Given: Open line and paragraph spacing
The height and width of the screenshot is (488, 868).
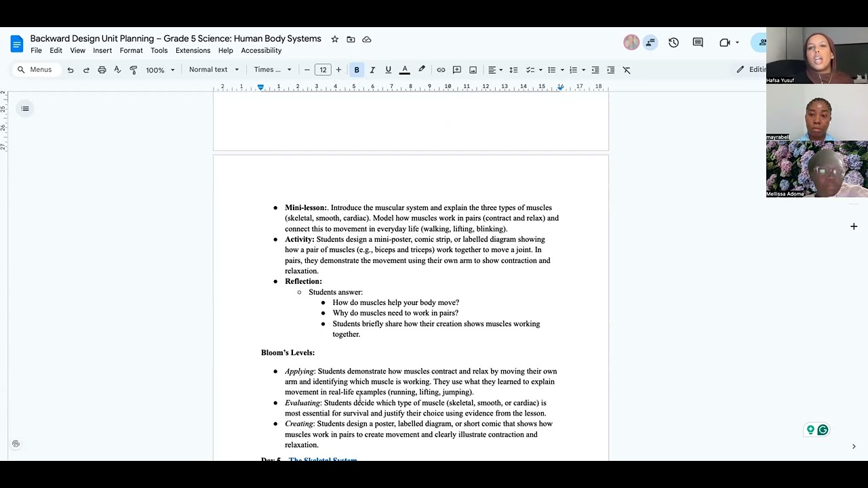Looking at the screenshot, I should click(513, 70).
